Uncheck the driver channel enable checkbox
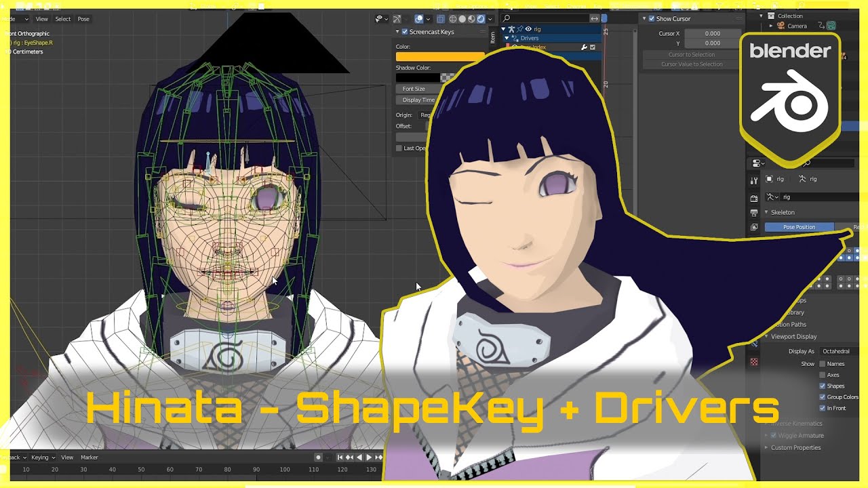Screen dimensions: 868x488 click(x=593, y=47)
